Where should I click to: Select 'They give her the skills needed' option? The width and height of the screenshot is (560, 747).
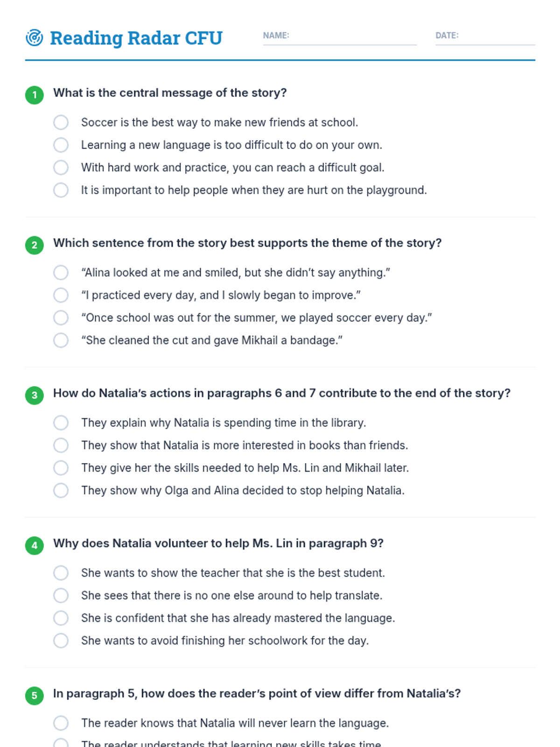[x=61, y=468]
